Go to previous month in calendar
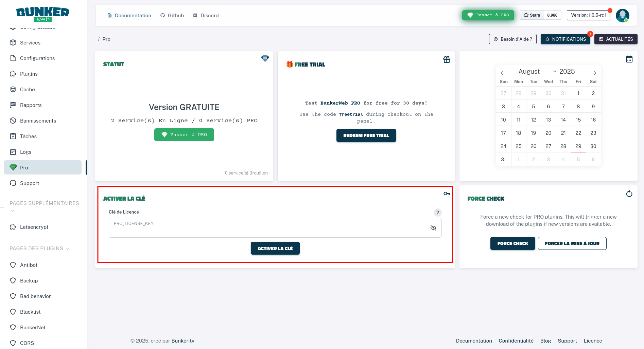644x349 pixels. 502,73
